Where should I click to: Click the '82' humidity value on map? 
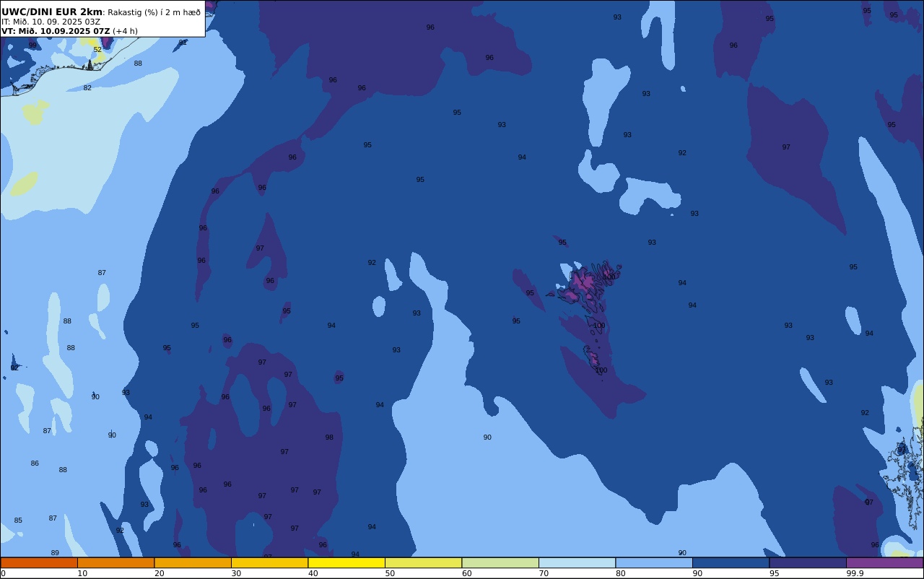[87, 88]
